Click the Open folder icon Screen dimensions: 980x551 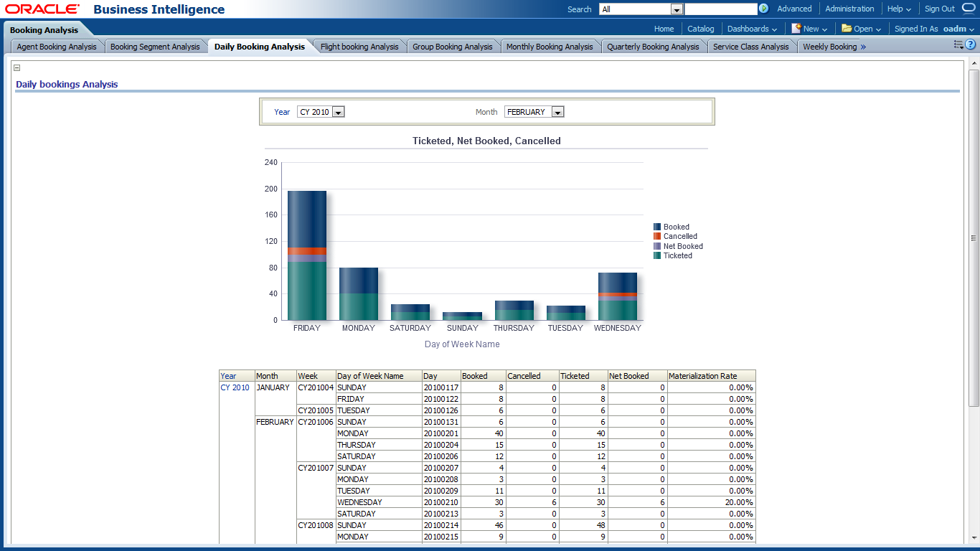pyautogui.click(x=847, y=29)
